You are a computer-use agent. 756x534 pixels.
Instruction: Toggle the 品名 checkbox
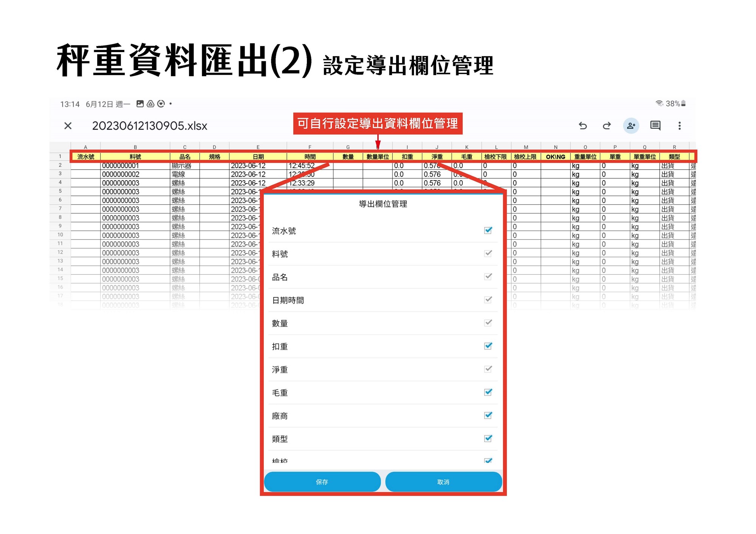tap(488, 276)
